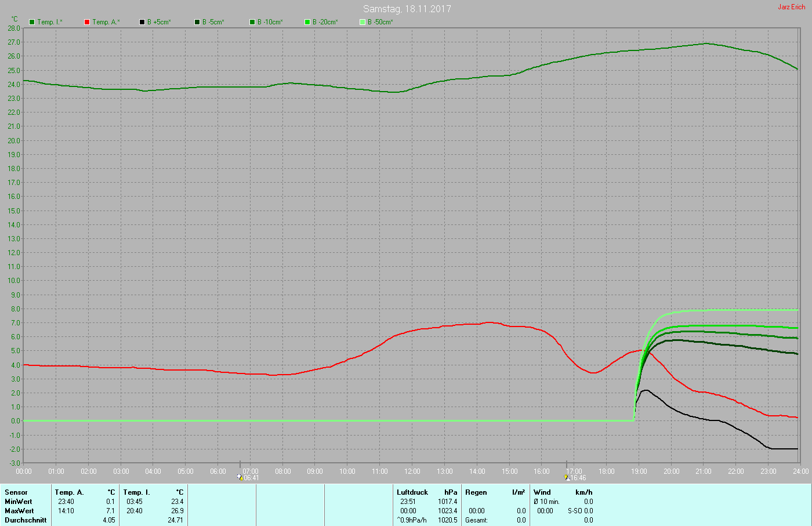Click the pressure minimum time '23:51'
The height and width of the screenshot is (526, 812).
tap(408, 502)
